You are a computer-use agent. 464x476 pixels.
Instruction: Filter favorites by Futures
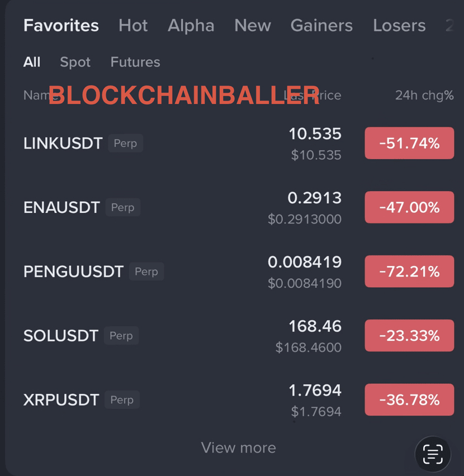pos(135,62)
